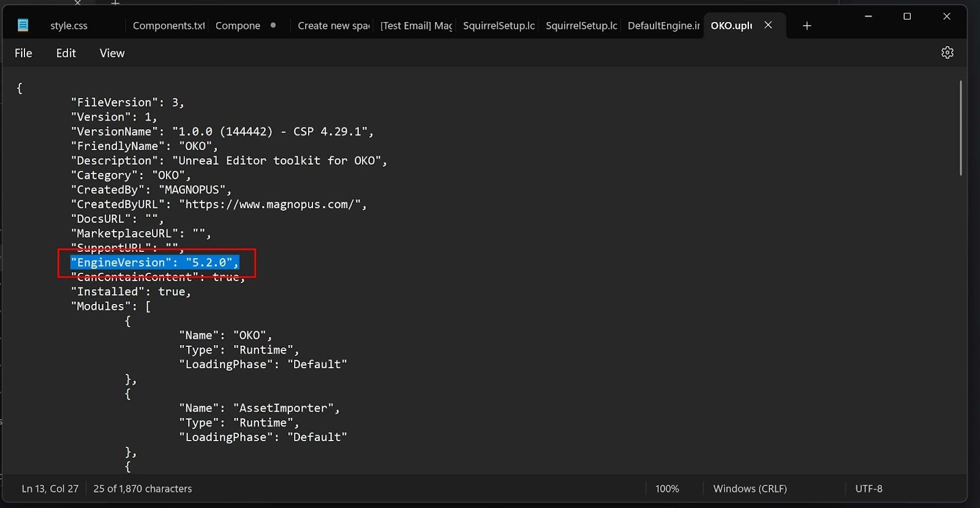Click the Notepad app icon in title bar
Viewport: 980px width, 508px height.
[23, 25]
